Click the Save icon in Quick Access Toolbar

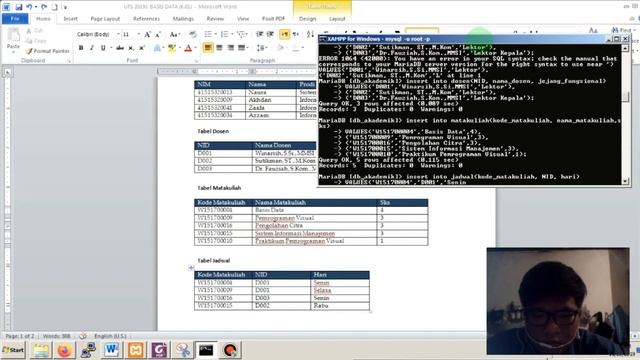pyautogui.click(x=19, y=7)
